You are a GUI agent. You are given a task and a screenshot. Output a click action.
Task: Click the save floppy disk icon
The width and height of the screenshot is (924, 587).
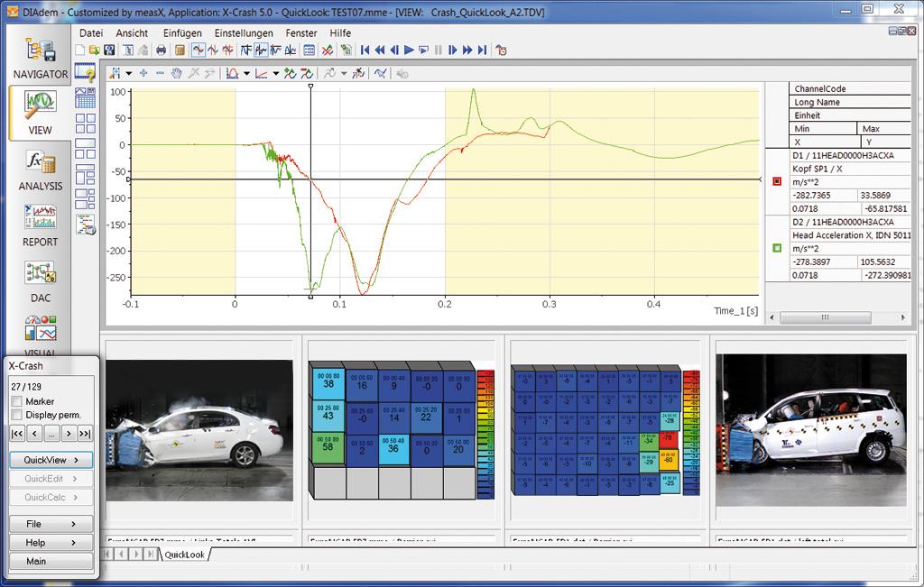click(x=109, y=50)
